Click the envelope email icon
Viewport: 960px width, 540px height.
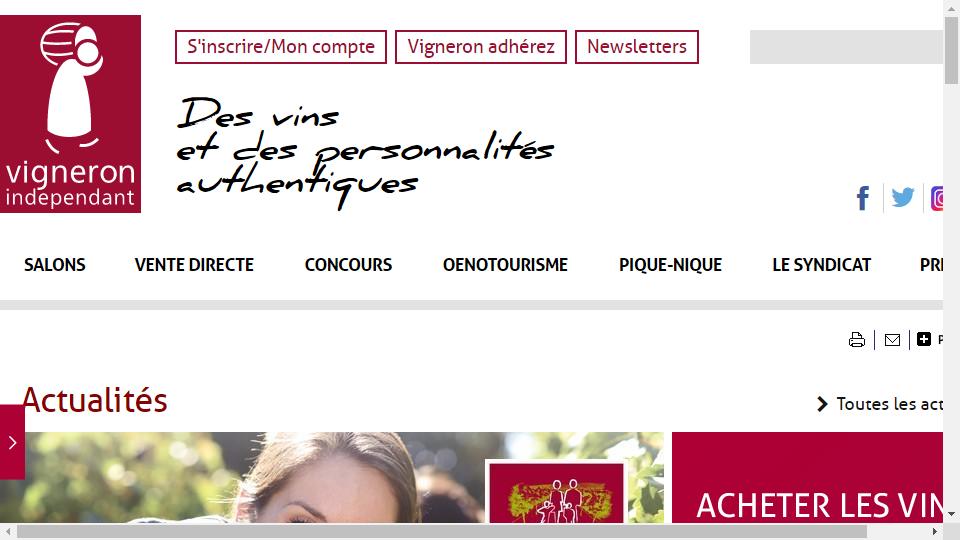coord(892,340)
